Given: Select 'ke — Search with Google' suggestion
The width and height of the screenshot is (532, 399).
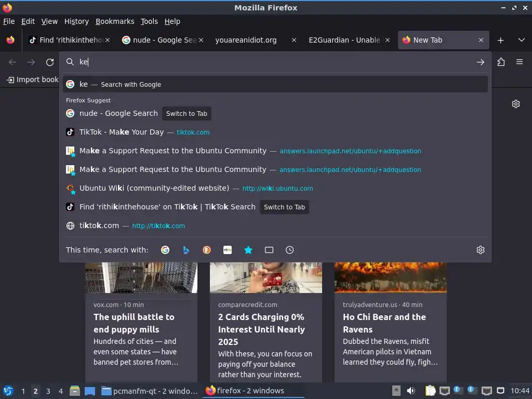Looking at the screenshot, I should click(275, 84).
